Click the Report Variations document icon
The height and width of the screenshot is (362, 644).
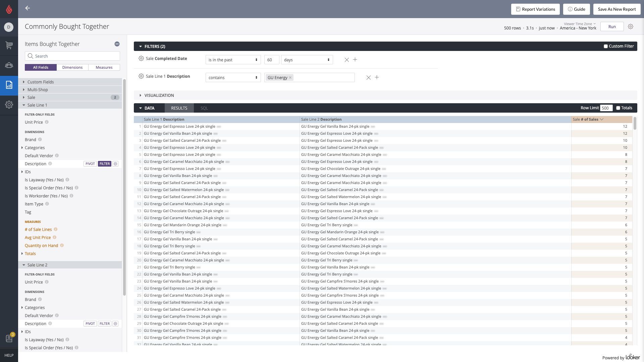[x=518, y=9]
